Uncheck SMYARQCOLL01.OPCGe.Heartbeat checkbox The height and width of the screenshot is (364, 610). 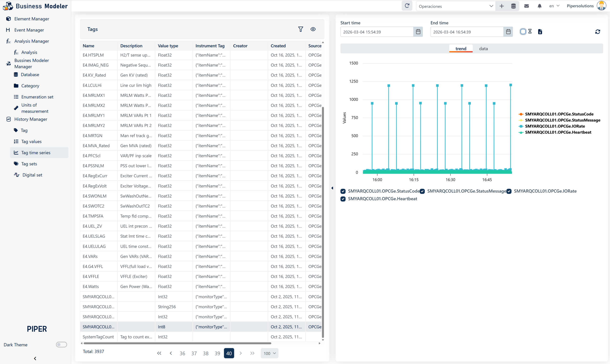point(343,199)
